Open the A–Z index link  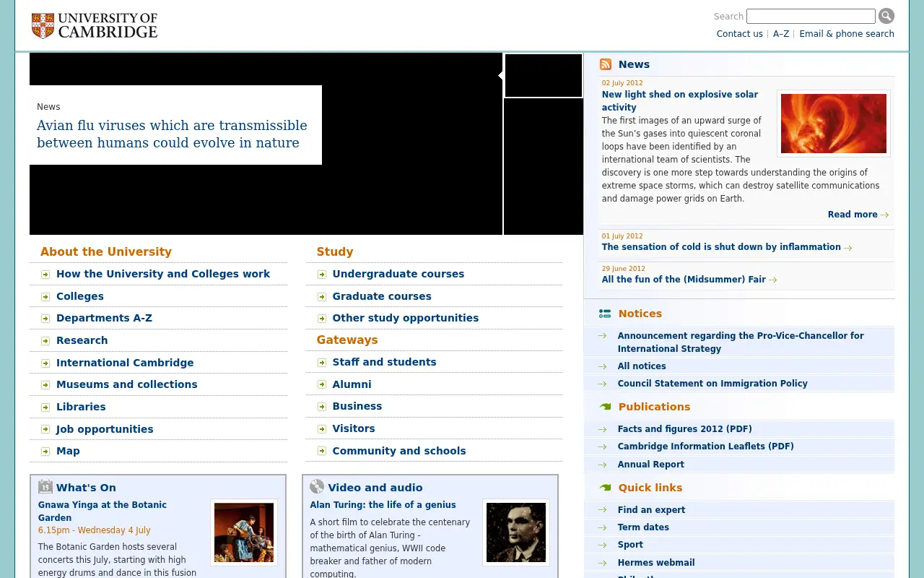point(781,34)
